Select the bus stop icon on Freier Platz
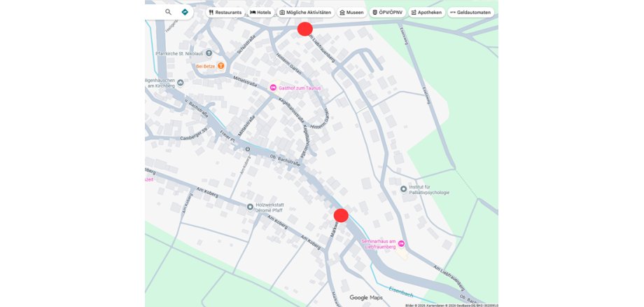The width and height of the screenshot is (644, 307). 247,149
